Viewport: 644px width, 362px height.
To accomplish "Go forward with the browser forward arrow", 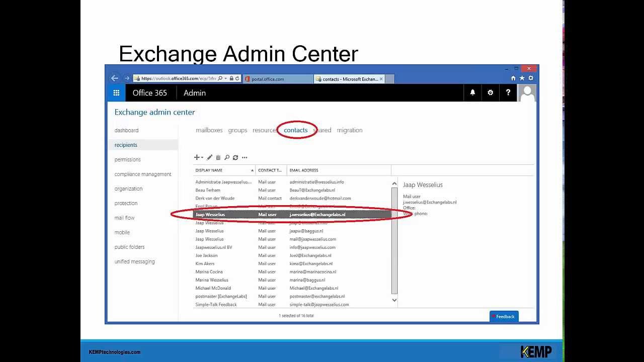I will (127, 78).
